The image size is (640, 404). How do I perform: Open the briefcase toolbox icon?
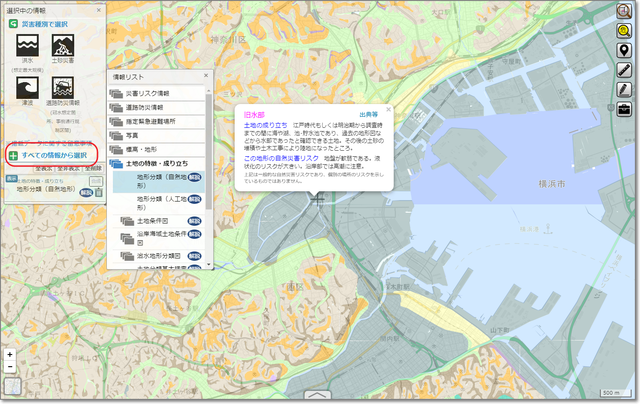[x=625, y=108]
